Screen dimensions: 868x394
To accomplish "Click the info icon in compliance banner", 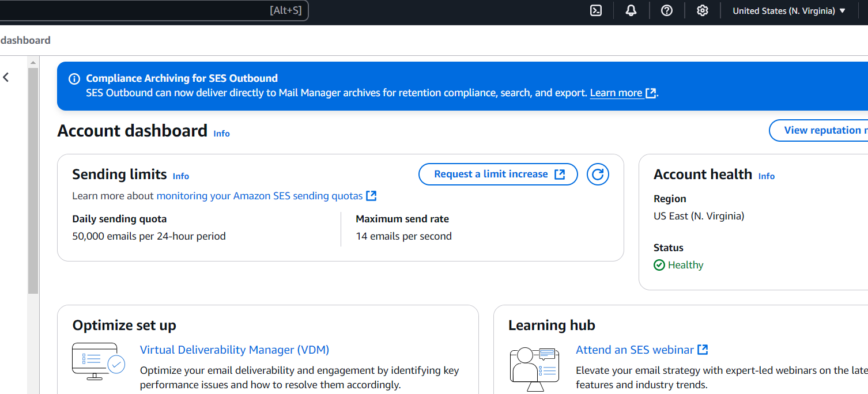I will click(74, 79).
